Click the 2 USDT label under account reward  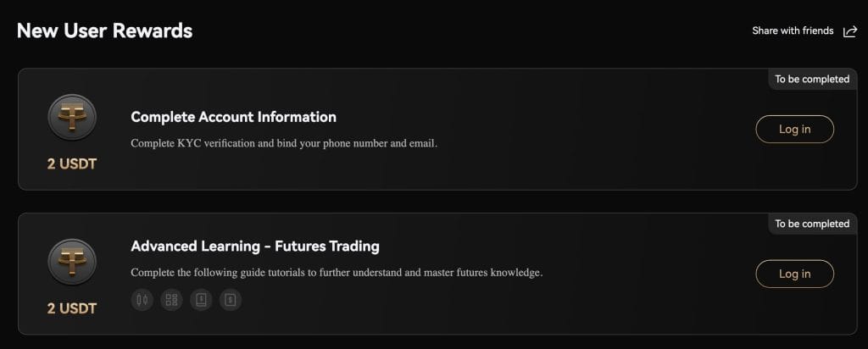tap(72, 163)
